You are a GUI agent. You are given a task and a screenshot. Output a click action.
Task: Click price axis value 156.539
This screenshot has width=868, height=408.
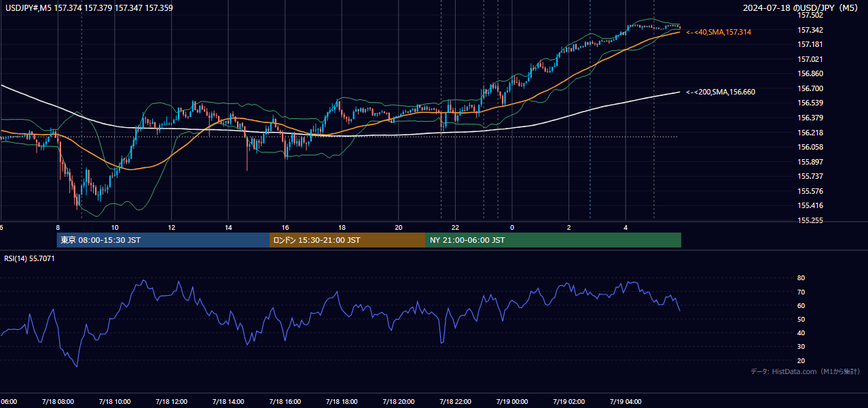click(x=810, y=103)
